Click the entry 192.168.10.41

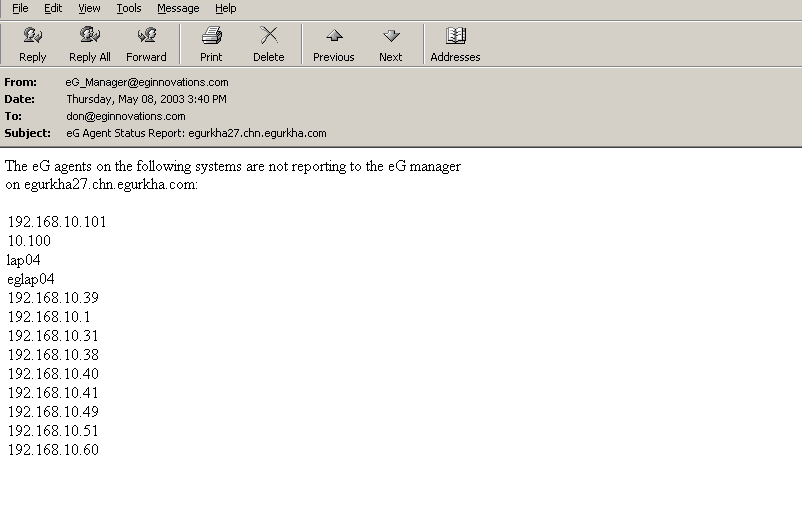pyautogui.click(x=53, y=393)
